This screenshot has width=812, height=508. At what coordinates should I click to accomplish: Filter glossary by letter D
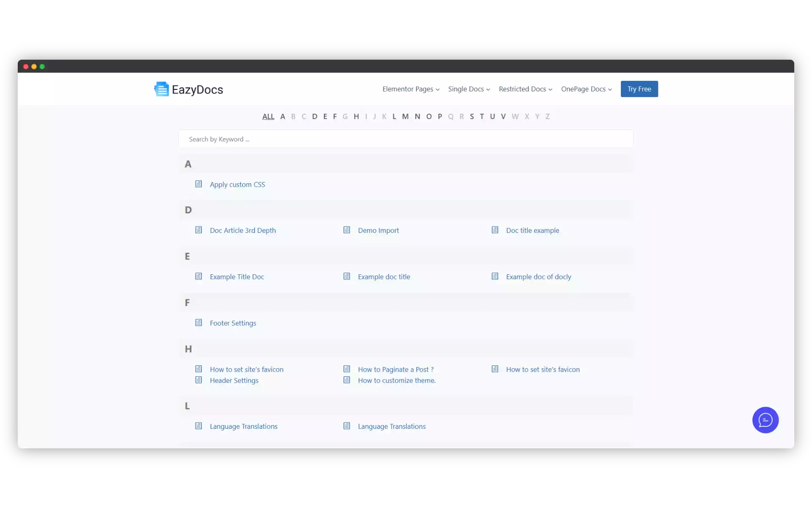(x=315, y=116)
